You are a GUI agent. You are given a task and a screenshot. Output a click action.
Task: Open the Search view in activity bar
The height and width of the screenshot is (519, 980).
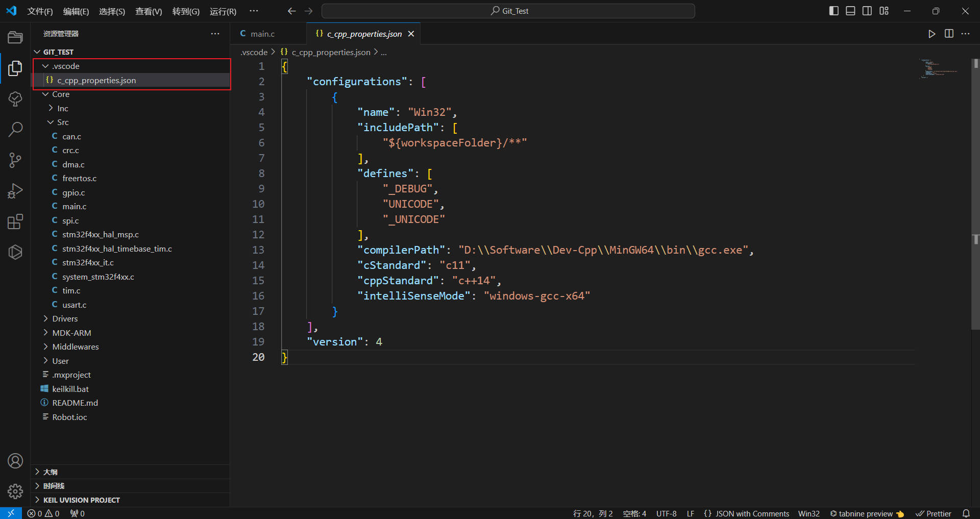[x=15, y=130]
